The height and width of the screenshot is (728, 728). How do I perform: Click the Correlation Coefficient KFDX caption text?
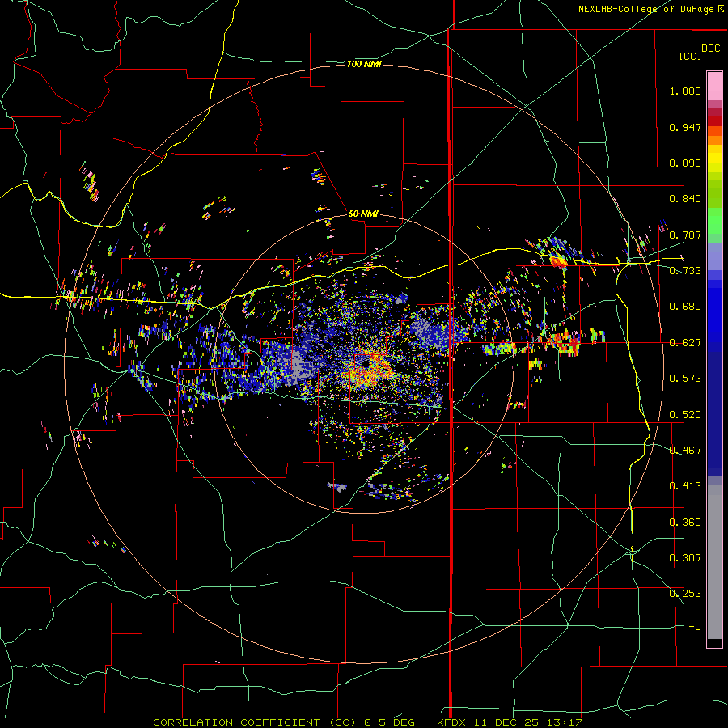pyautogui.click(x=367, y=722)
